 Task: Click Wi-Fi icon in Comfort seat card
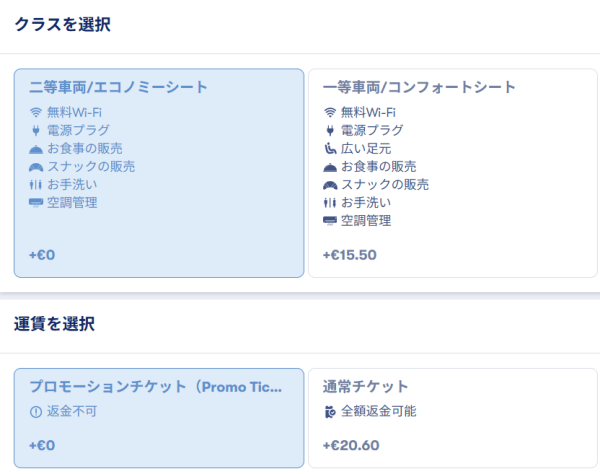(x=330, y=112)
